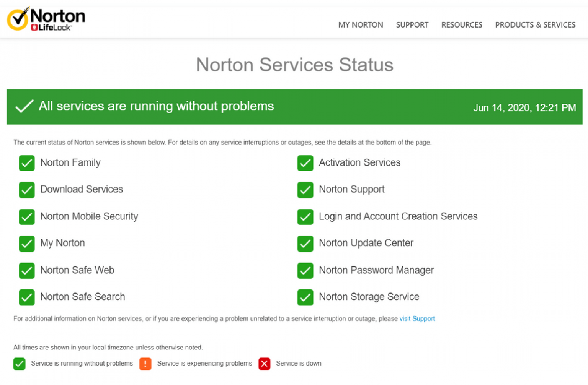The width and height of the screenshot is (588, 385).
Task: Click the checkmark beside Norton Safe Web
Action: tap(26, 271)
